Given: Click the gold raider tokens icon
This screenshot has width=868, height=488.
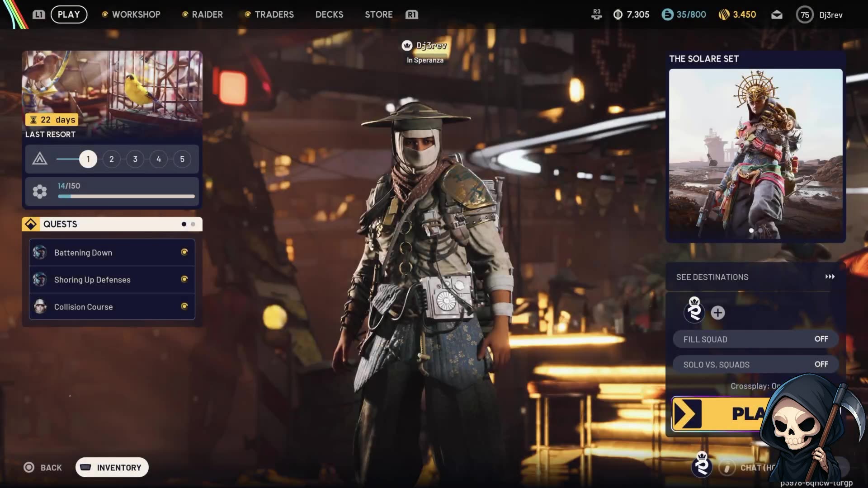Looking at the screenshot, I should [x=724, y=14].
